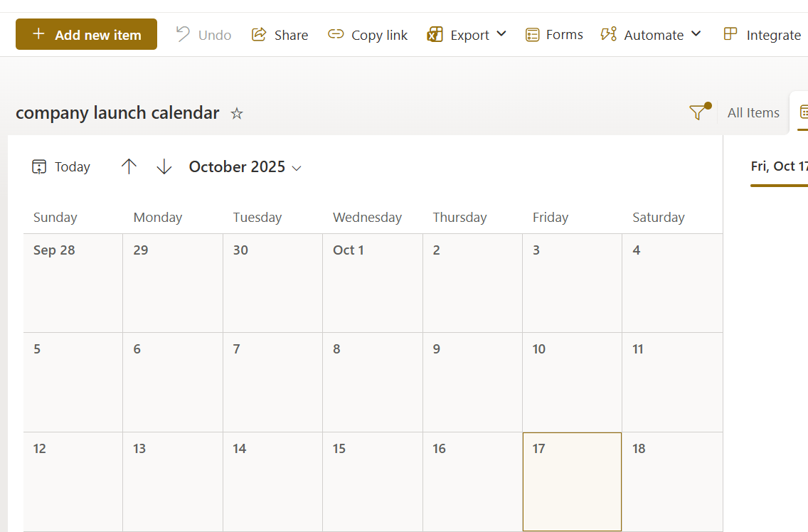Click the Add new item button
The height and width of the screenshot is (532, 808).
click(x=86, y=33)
